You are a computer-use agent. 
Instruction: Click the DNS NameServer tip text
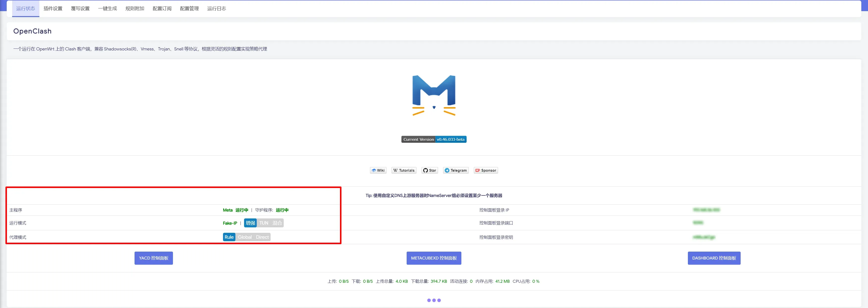coord(434,195)
